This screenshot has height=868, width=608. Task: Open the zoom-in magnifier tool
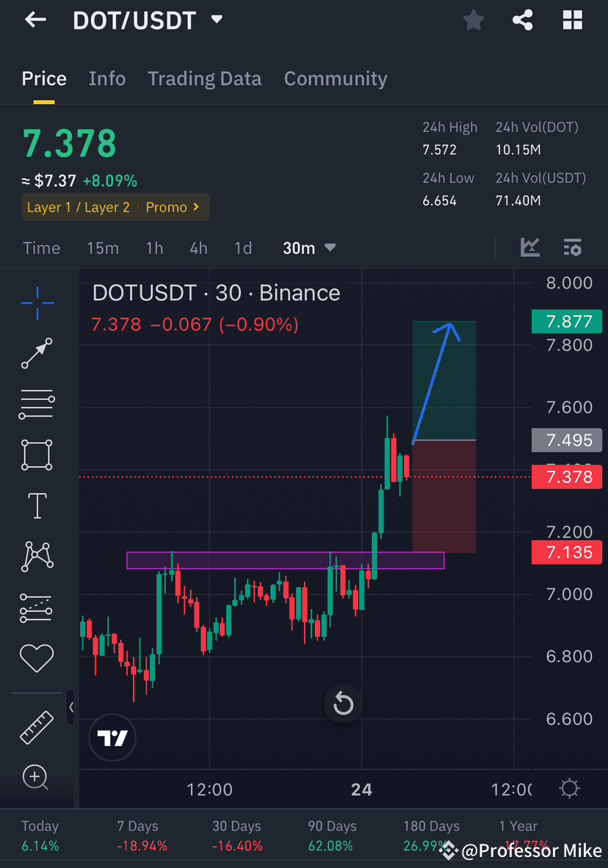35,778
